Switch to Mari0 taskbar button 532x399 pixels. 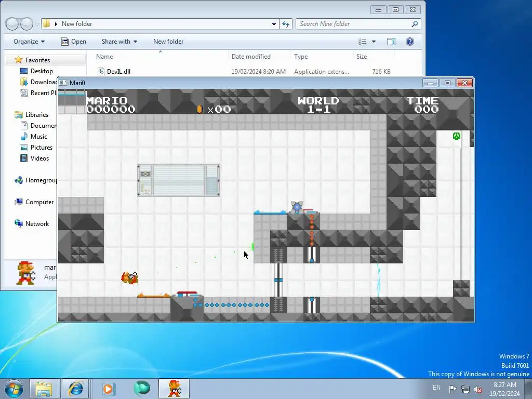[174, 389]
